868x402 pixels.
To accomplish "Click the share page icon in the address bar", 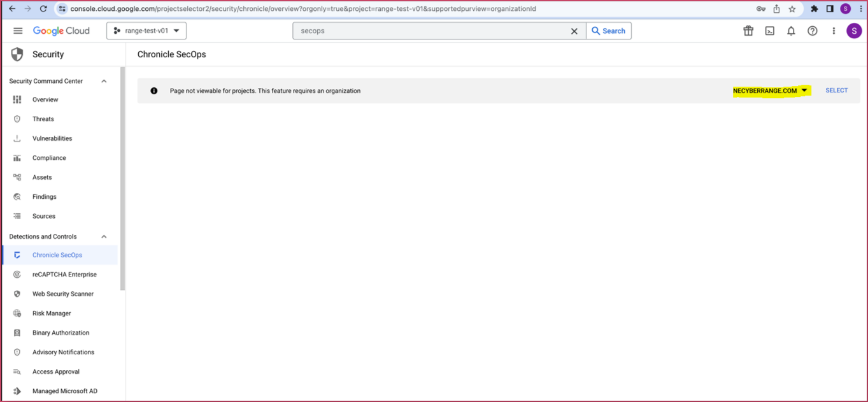I will [x=777, y=9].
